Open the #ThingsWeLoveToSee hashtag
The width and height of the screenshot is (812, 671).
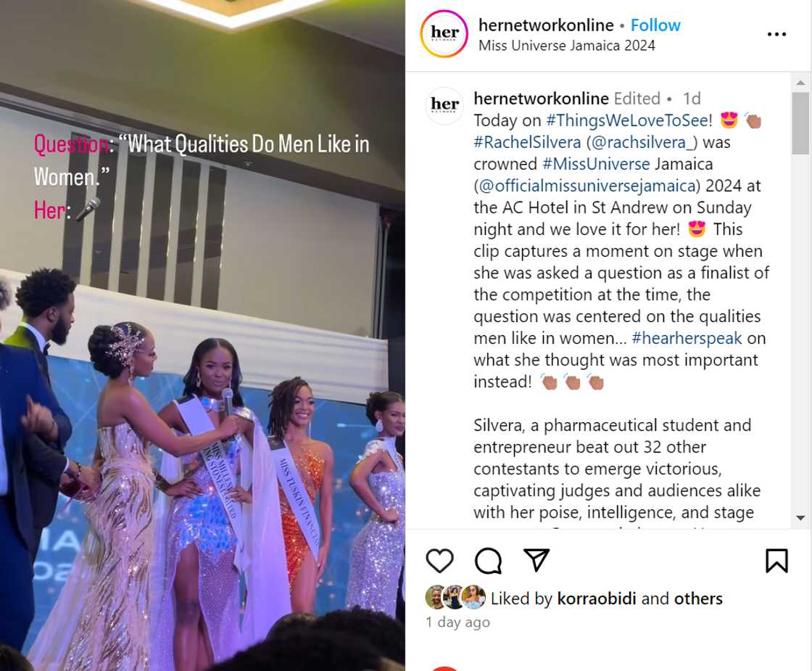pos(629,120)
